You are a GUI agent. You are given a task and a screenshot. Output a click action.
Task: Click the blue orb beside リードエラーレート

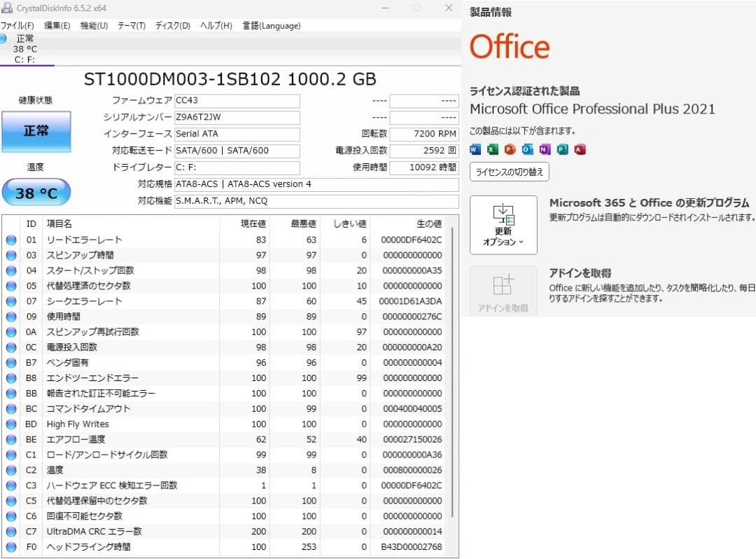click(x=10, y=239)
